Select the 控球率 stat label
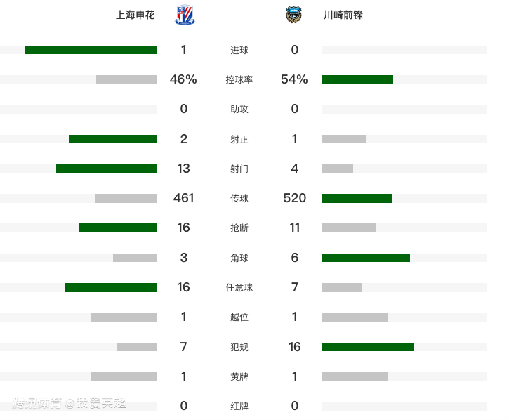The height and width of the screenshot is (420, 509). point(239,80)
